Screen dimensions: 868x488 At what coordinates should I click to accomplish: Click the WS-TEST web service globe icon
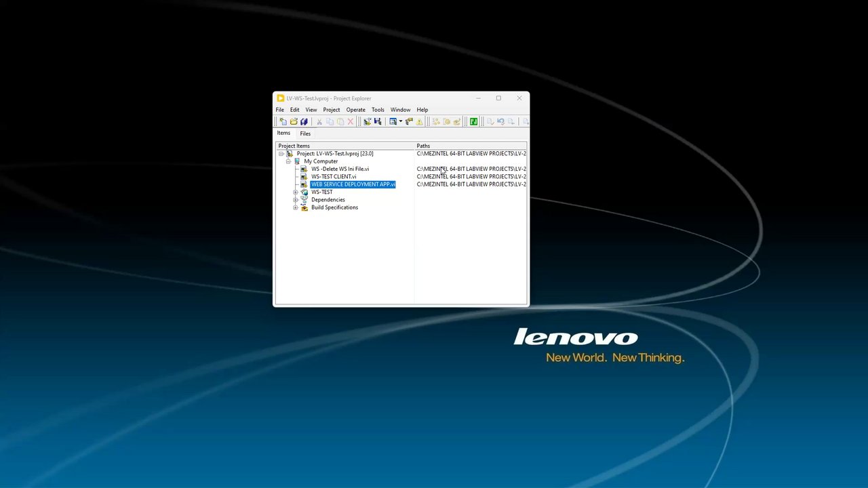[304, 192]
